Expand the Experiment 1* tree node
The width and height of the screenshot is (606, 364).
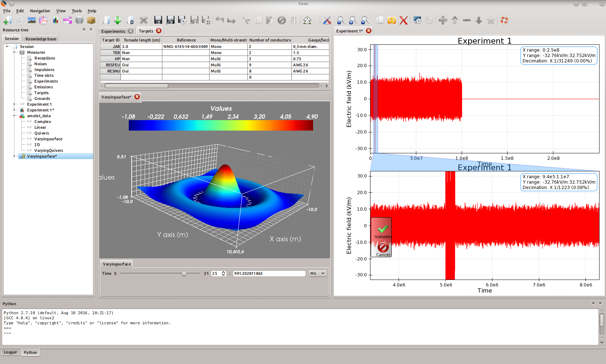tap(14, 110)
